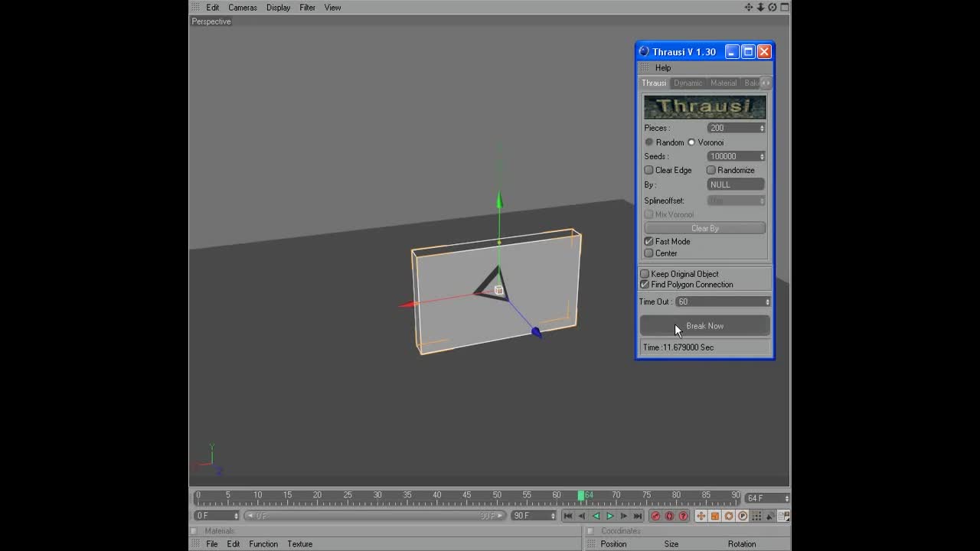Toggle the rotation keyframe icon
The image size is (980, 551).
pos(729,516)
